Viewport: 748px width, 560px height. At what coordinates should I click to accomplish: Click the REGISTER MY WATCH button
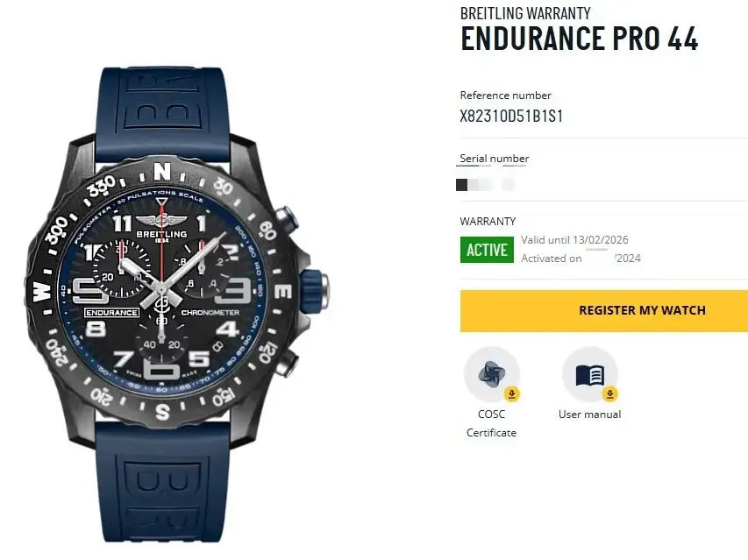tap(604, 310)
